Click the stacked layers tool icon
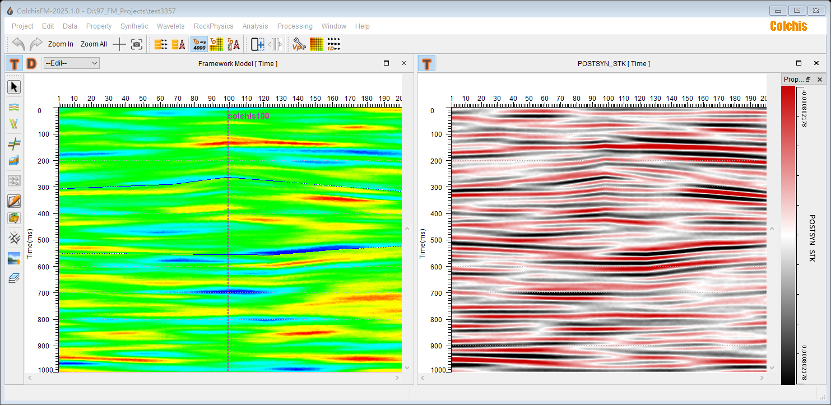Viewport: 832px width, 406px height. click(14, 278)
